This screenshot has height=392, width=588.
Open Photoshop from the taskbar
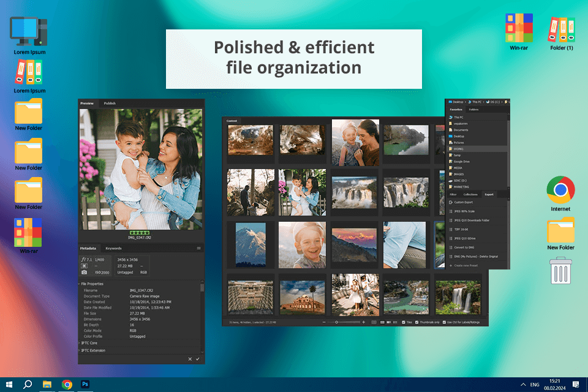click(86, 385)
